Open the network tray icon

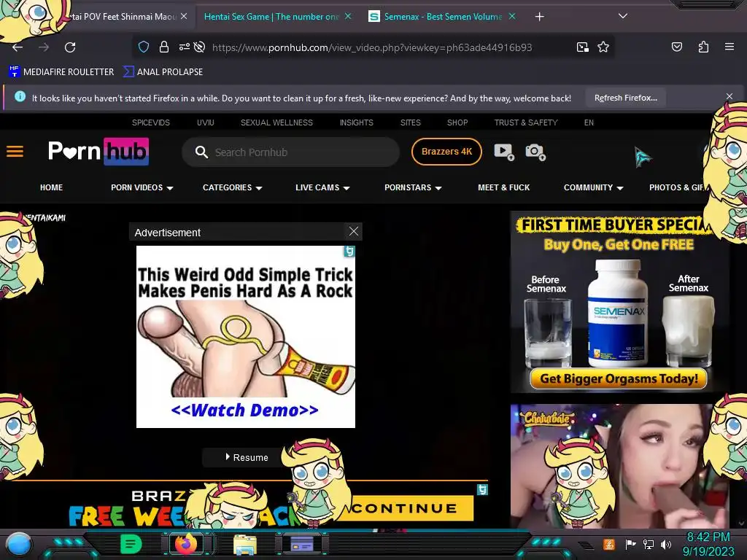click(x=649, y=544)
